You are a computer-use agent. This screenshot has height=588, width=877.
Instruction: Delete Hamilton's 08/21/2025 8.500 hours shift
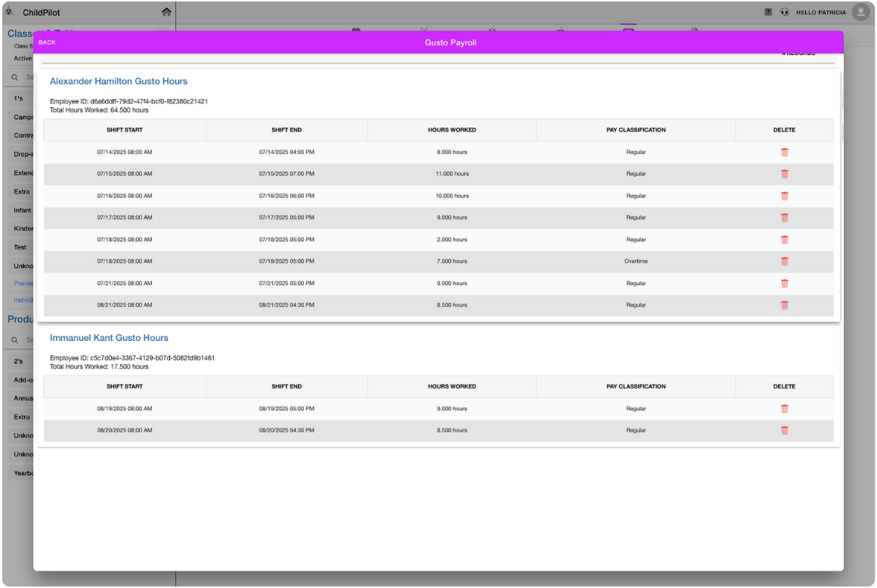pos(784,305)
